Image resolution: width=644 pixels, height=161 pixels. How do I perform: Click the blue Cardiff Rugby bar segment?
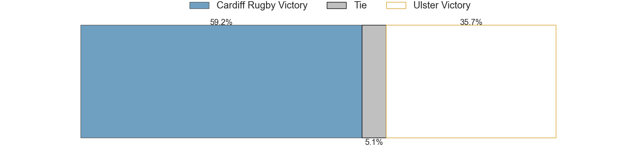221,81
